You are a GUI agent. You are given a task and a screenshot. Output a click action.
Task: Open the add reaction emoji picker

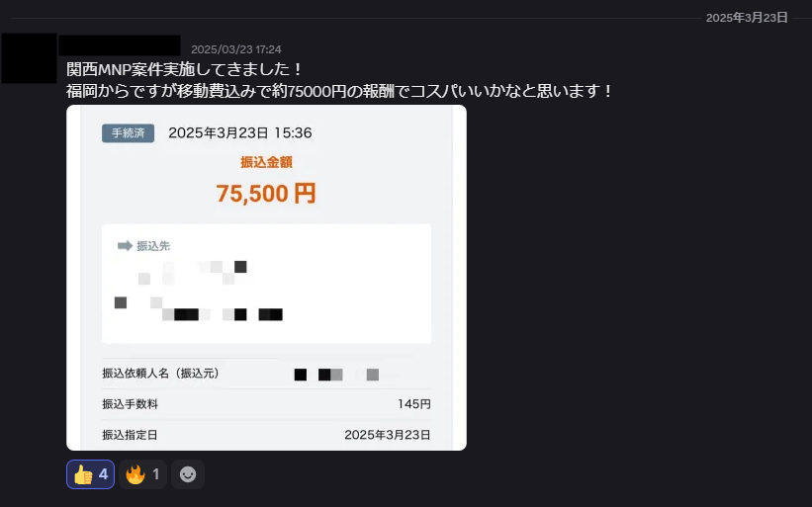pos(188,474)
